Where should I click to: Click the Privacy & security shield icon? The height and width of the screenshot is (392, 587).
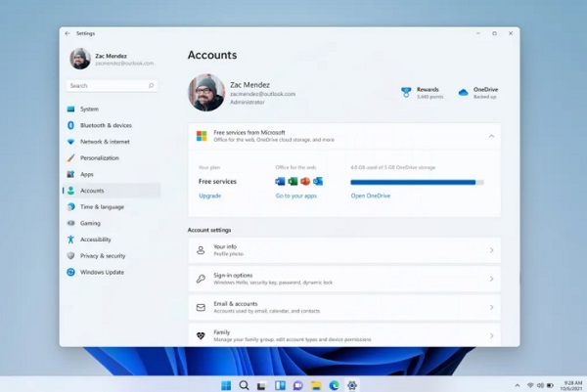coord(70,256)
